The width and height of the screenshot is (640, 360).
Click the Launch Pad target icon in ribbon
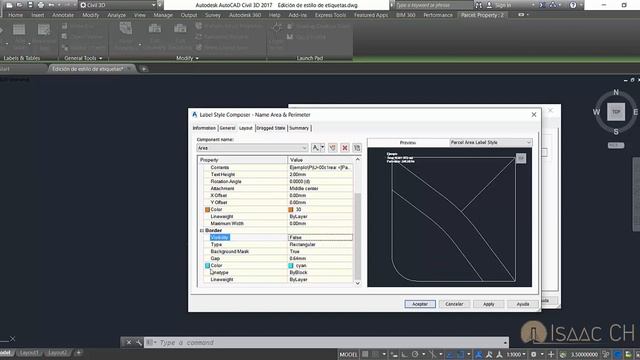coord(277,28)
